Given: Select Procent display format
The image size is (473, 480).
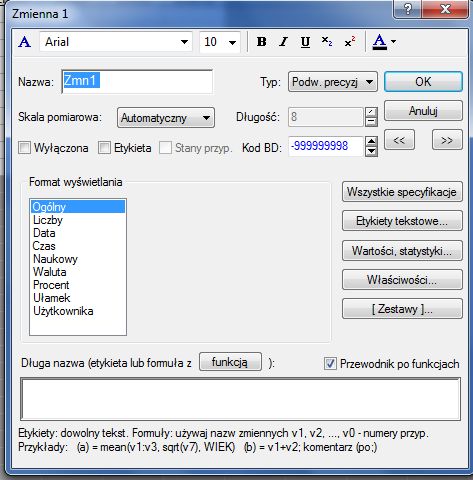Looking at the screenshot, I should 78,285.
